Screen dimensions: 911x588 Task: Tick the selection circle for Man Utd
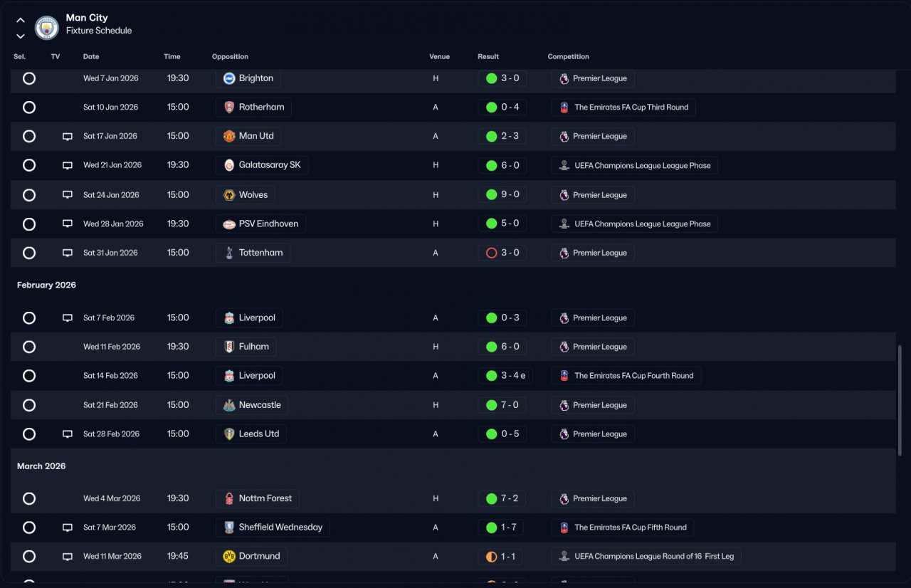coord(29,136)
